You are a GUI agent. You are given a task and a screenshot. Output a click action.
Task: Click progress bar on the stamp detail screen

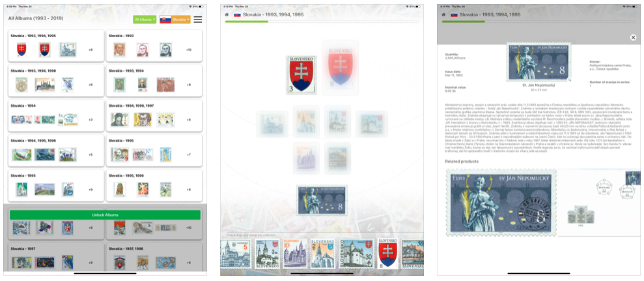tap(539, 22)
